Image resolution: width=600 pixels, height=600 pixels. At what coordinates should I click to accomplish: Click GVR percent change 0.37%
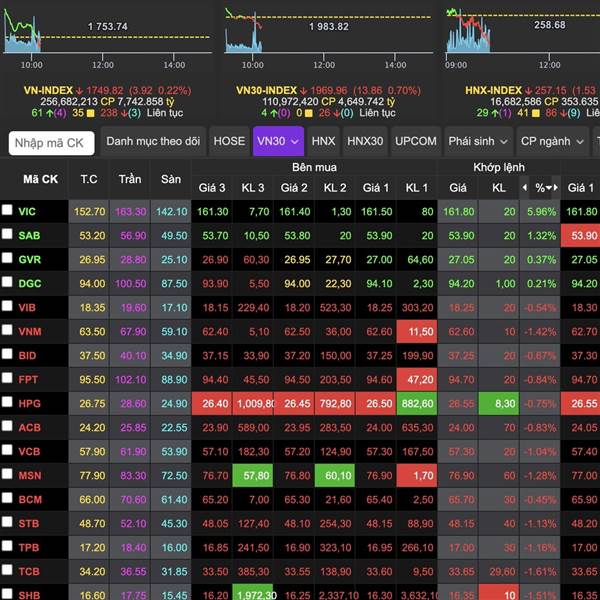(540, 260)
